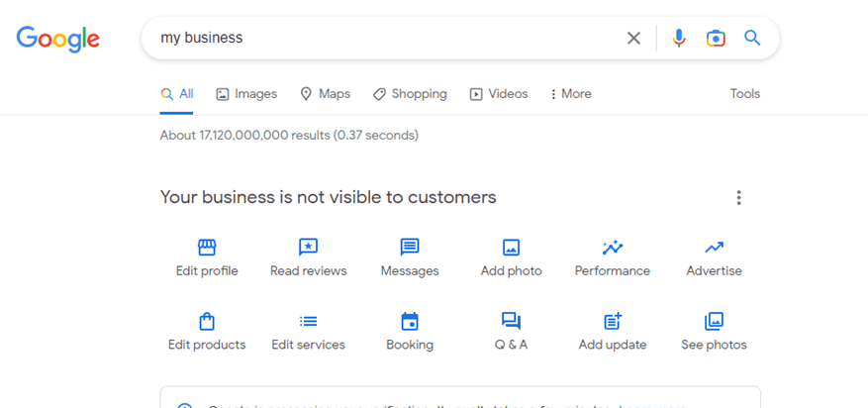The image size is (868, 408).
Task: Switch to the Maps tab
Action: click(x=325, y=94)
